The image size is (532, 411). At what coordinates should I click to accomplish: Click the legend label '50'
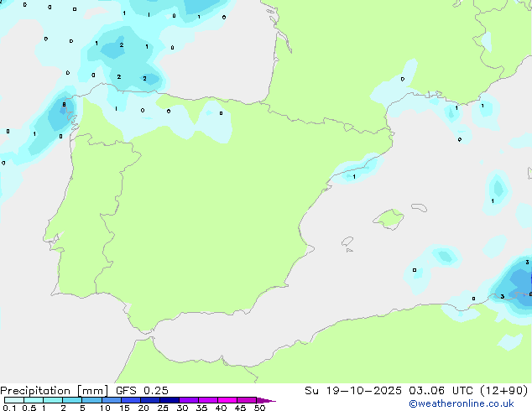coord(259,408)
